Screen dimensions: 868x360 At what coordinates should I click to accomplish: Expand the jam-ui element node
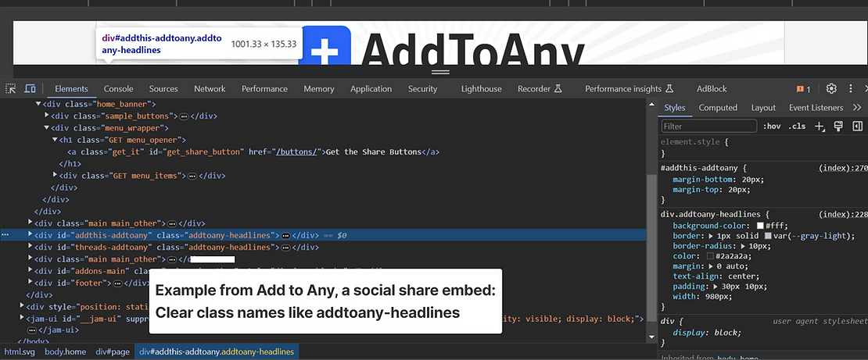(x=22, y=318)
